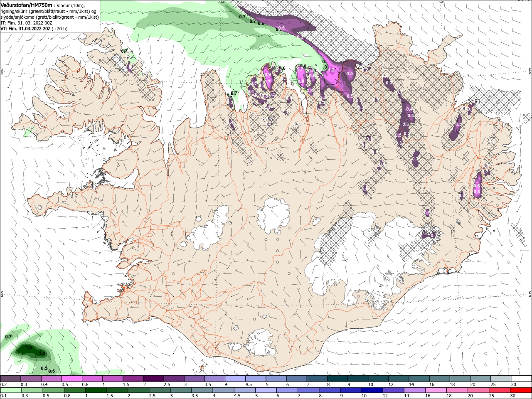Choose the red-pink swatch labeled 25 in lower row
The image size is (532, 399).
[499, 390]
